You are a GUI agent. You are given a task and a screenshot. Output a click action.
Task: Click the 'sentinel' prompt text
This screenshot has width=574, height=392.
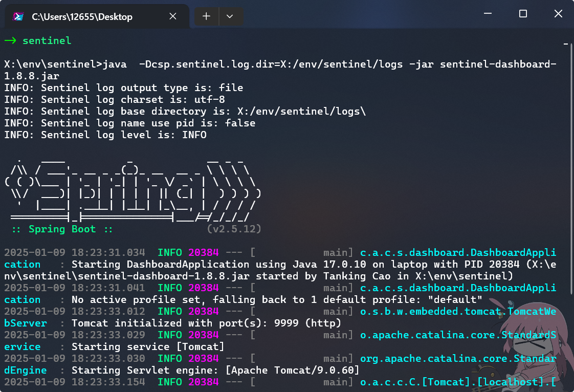coord(47,40)
